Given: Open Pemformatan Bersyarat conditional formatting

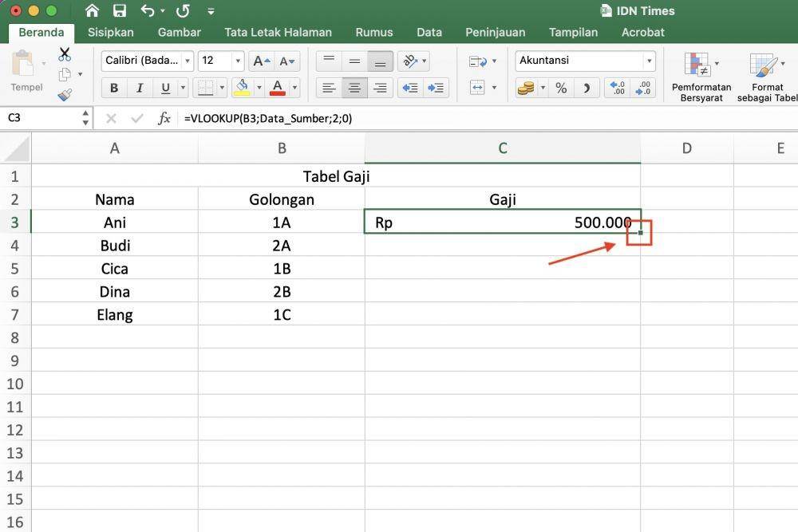Looking at the screenshot, I should [701, 77].
